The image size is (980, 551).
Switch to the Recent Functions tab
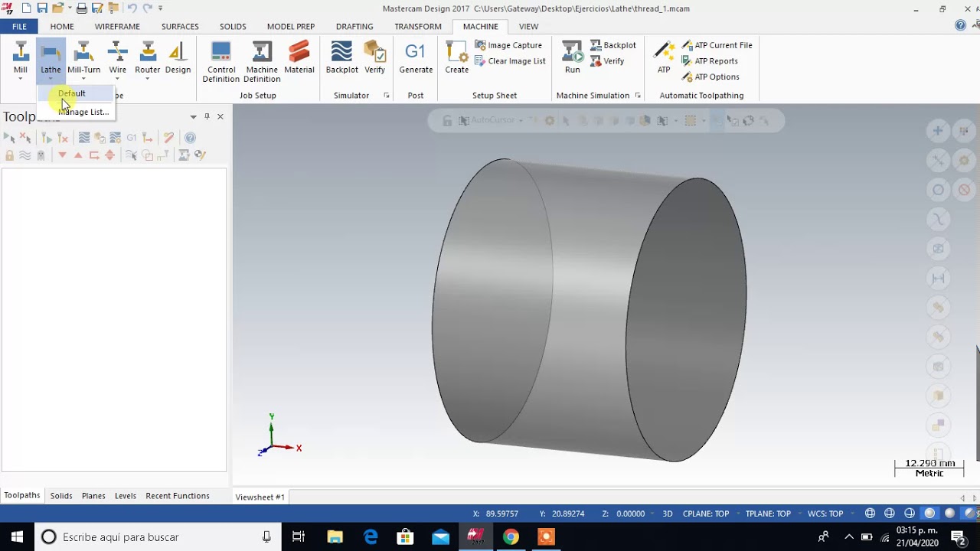click(x=178, y=496)
